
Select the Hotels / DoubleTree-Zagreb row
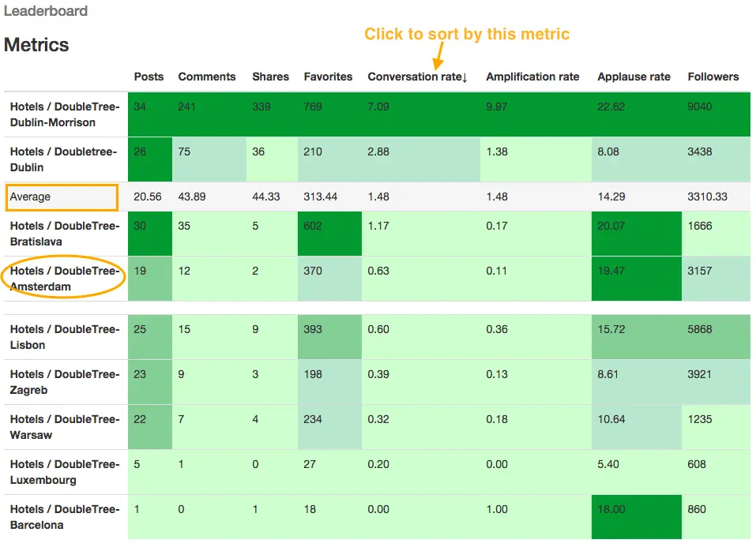(x=64, y=382)
